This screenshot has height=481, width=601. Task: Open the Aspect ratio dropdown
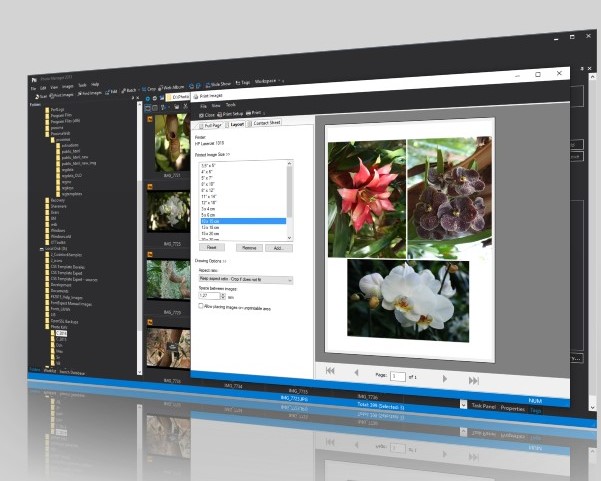click(x=246, y=279)
